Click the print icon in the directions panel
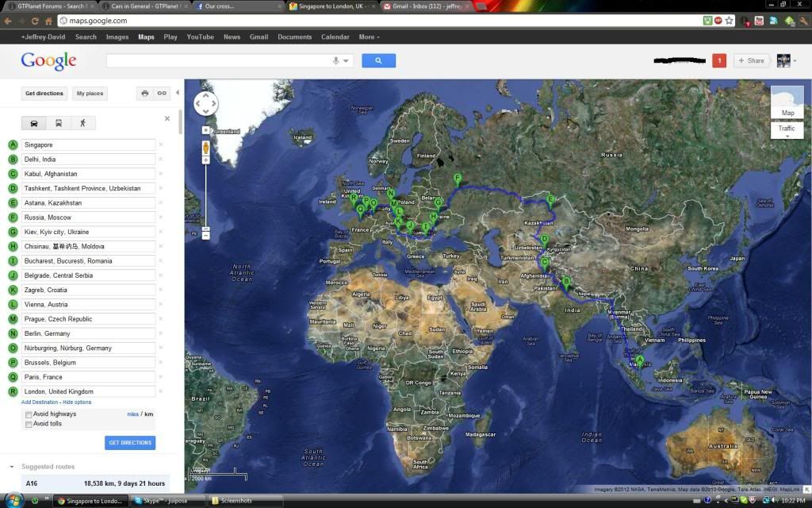Screen dimensions: 812x508 click(145, 94)
